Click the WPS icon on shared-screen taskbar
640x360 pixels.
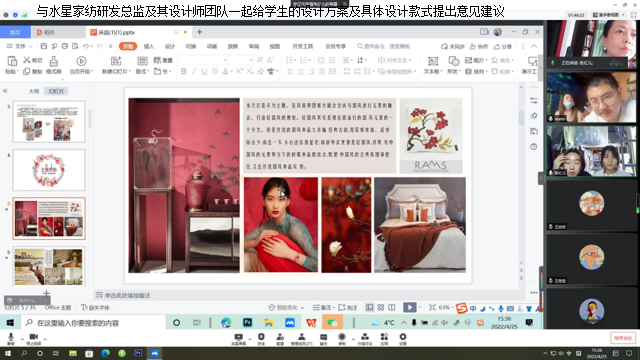click(311, 322)
